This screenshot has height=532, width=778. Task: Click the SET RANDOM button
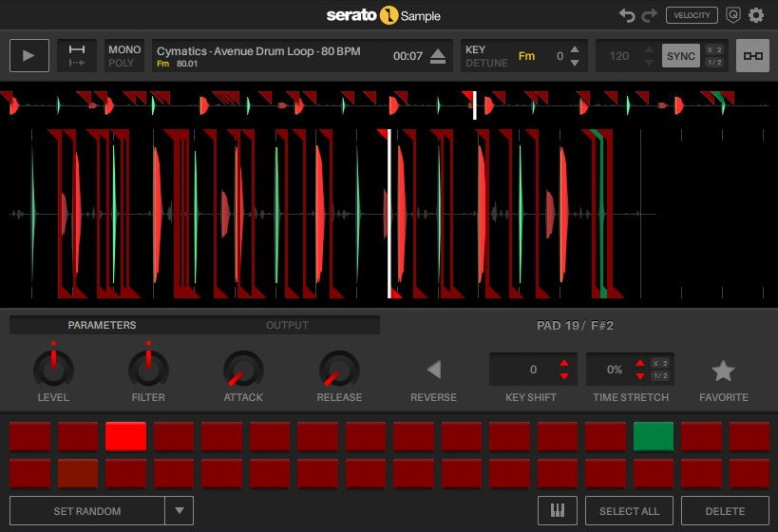point(87,511)
